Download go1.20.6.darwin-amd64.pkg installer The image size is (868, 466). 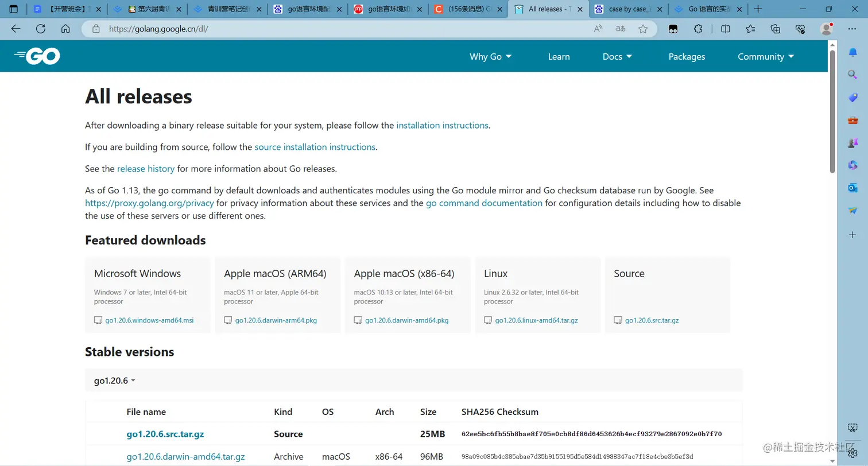click(407, 320)
